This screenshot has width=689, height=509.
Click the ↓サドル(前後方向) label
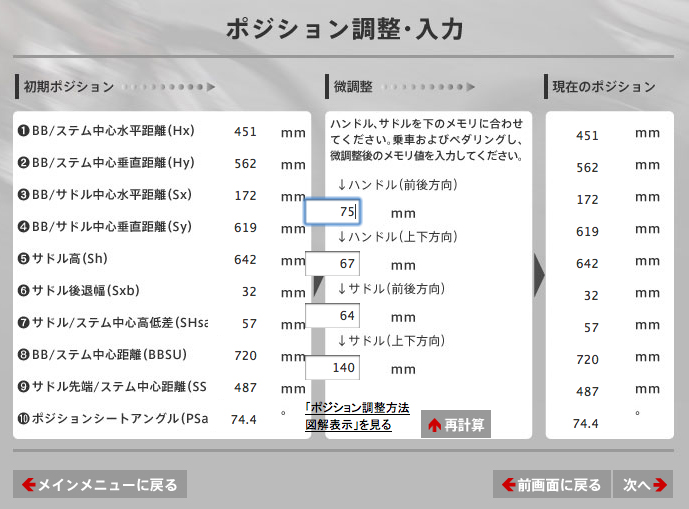[x=391, y=289]
